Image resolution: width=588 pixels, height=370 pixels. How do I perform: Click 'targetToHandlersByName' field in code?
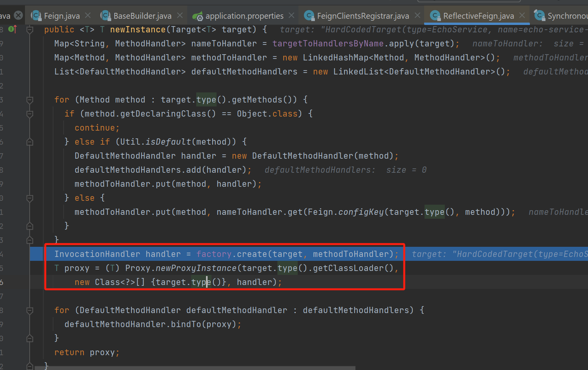tap(328, 44)
